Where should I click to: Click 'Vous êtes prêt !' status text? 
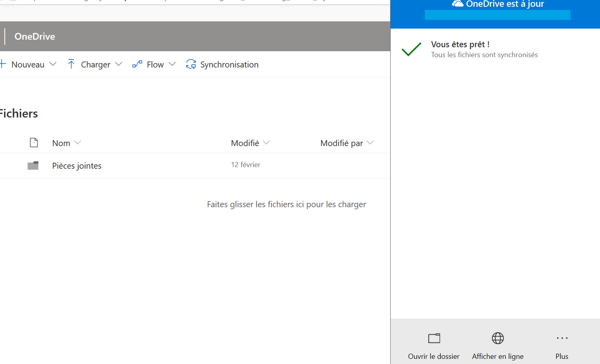(461, 44)
